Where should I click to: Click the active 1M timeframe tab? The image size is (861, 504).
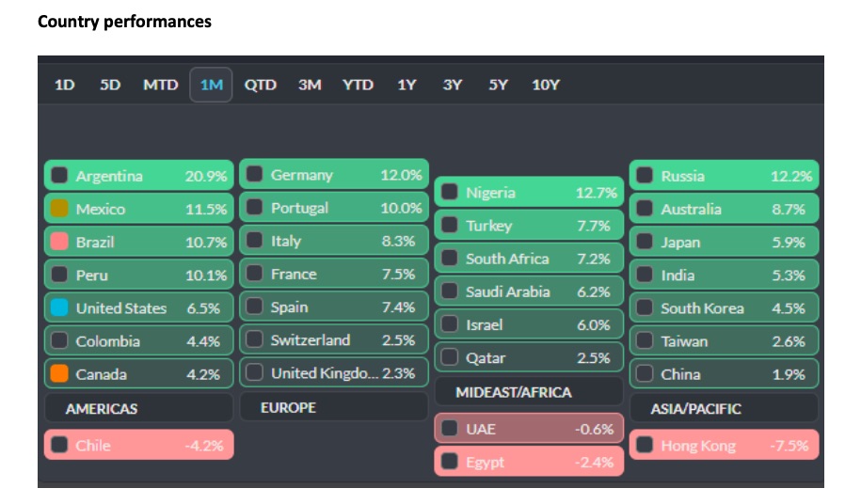[x=211, y=85]
